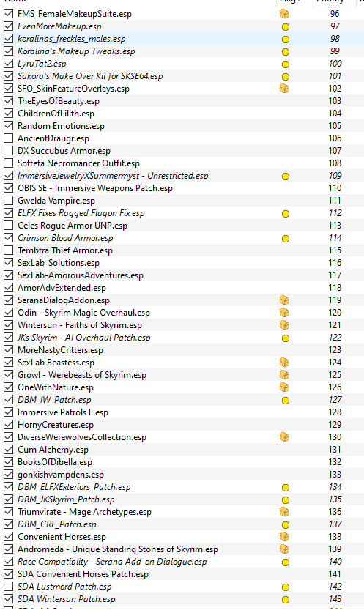Click priority value 141
Screen dimensions: 364x613
[x=335, y=574]
